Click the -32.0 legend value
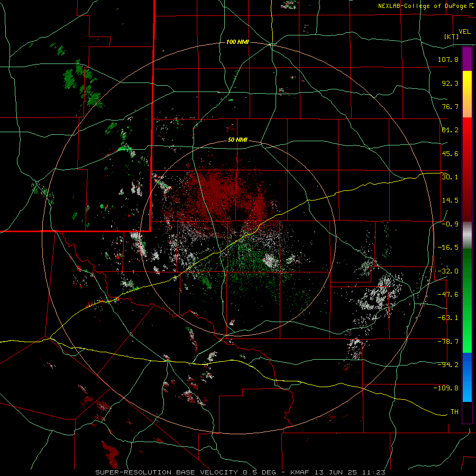 point(448,271)
